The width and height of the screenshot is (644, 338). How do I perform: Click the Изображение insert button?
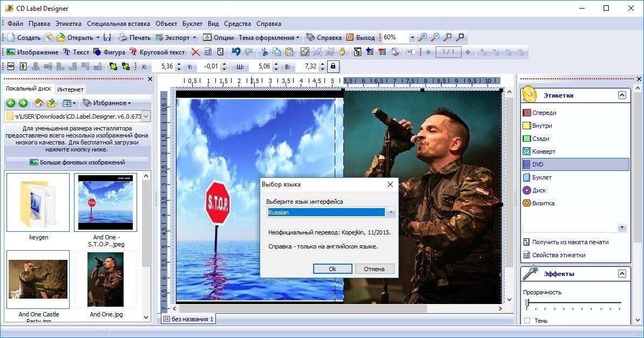tap(32, 52)
